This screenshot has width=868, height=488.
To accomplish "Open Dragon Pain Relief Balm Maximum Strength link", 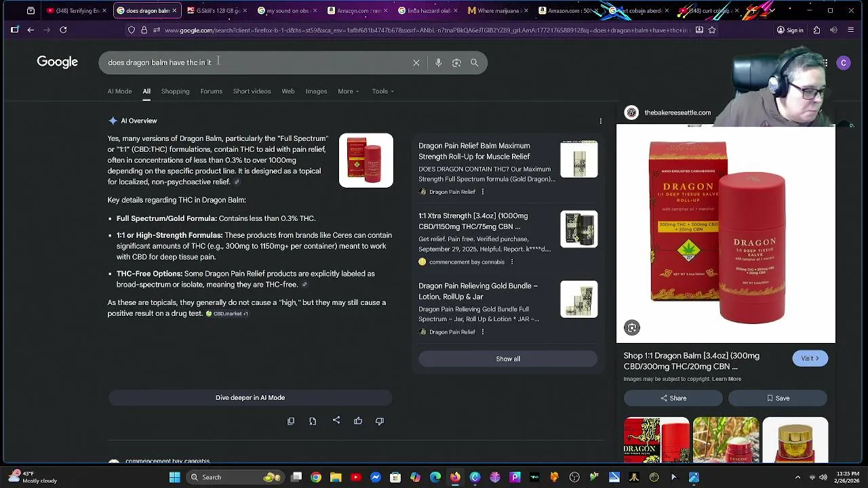I will [474, 151].
